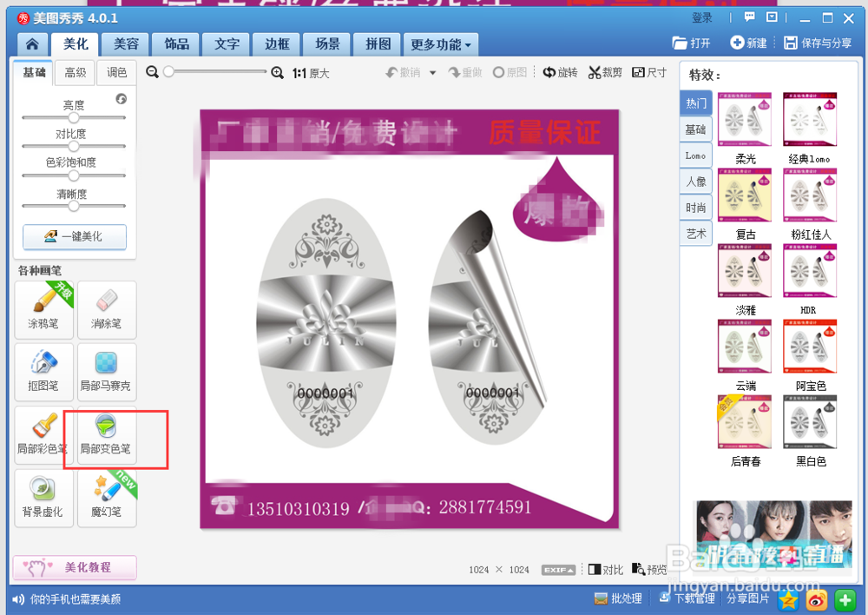Open the 裁剪 crop tool
868x615 pixels.
605,72
